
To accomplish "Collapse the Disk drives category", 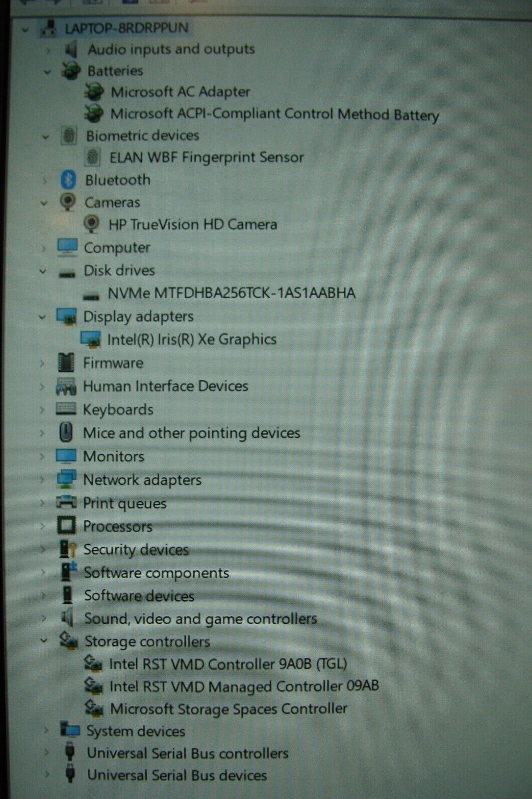I will click(43, 271).
